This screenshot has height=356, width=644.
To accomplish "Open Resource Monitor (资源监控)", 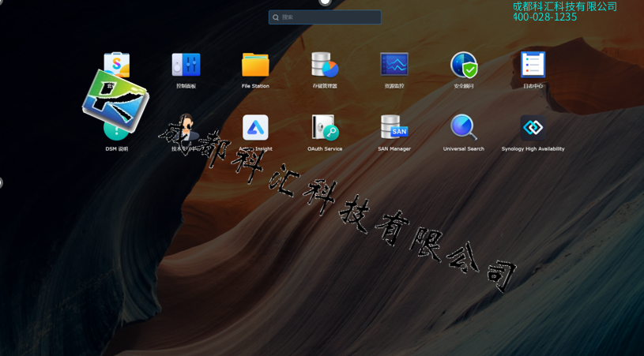I will [394, 65].
